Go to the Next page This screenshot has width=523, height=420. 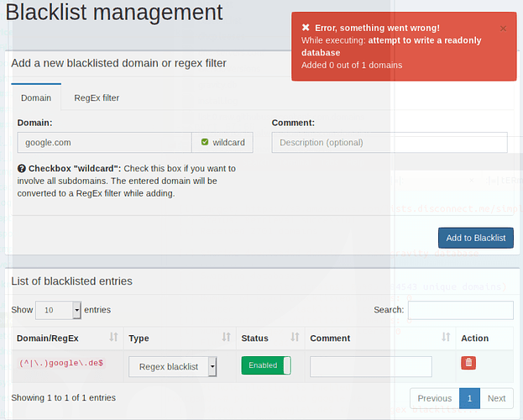pyautogui.click(x=496, y=398)
